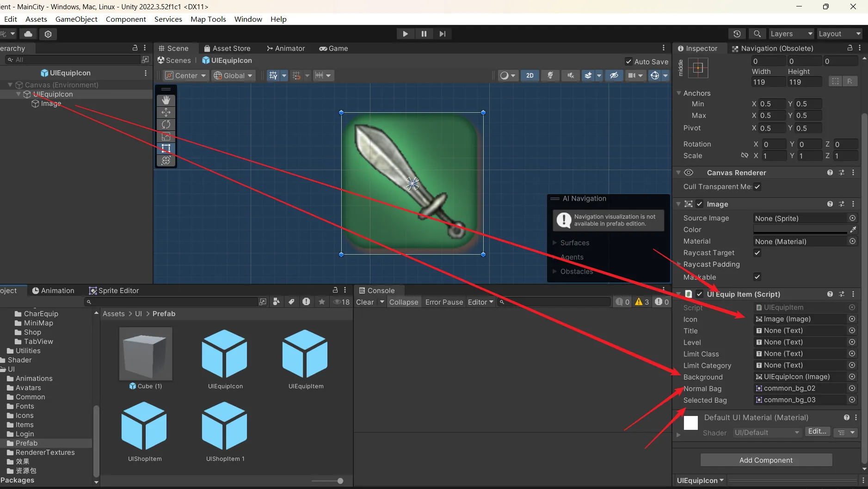Viewport: 868px width, 489px height.
Task: Toggle 2D scene view mode
Action: 530,75
